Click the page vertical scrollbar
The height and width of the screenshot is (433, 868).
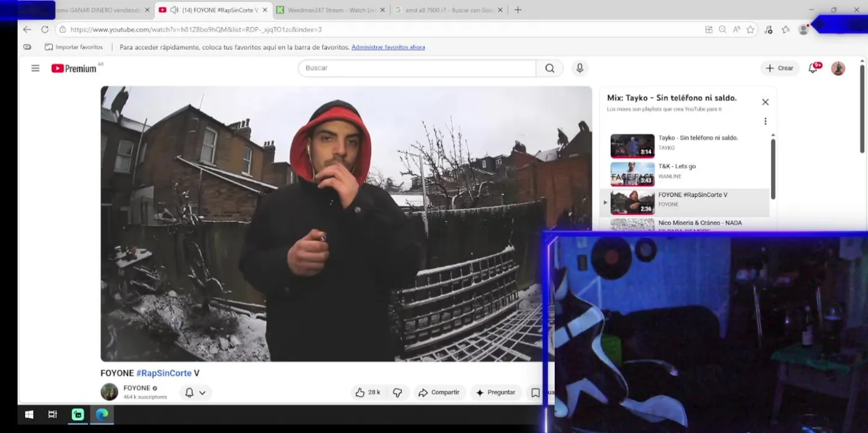(863, 108)
